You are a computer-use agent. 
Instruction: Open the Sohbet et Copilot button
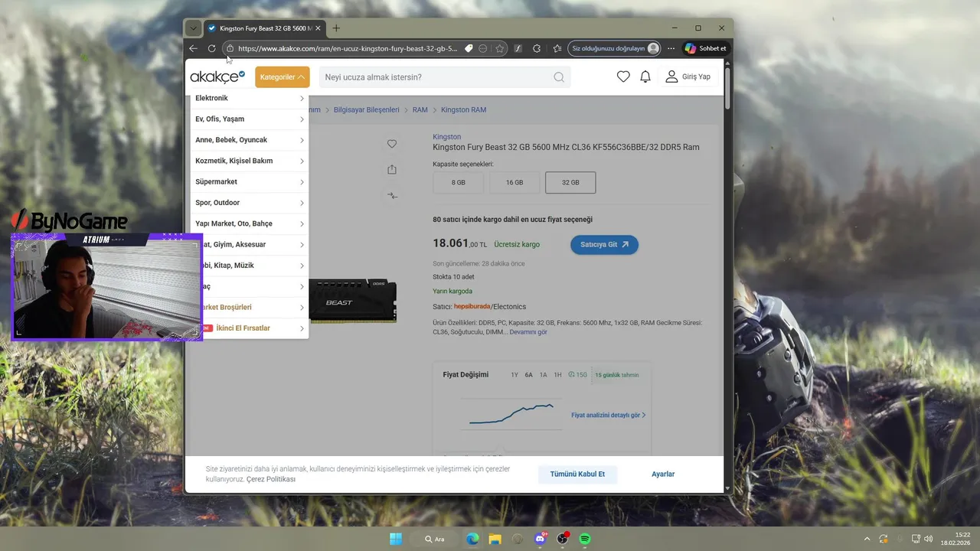pyautogui.click(x=705, y=48)
